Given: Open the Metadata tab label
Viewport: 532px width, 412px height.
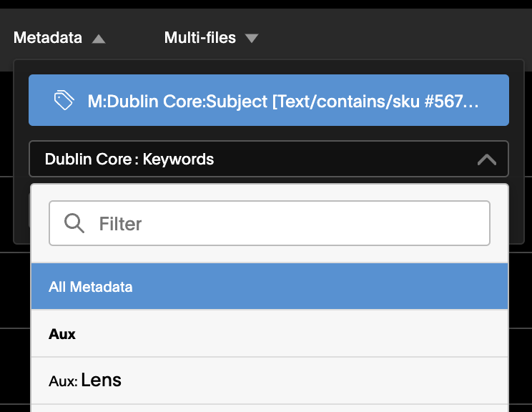Looking at the screenshot, I should 48,37.
